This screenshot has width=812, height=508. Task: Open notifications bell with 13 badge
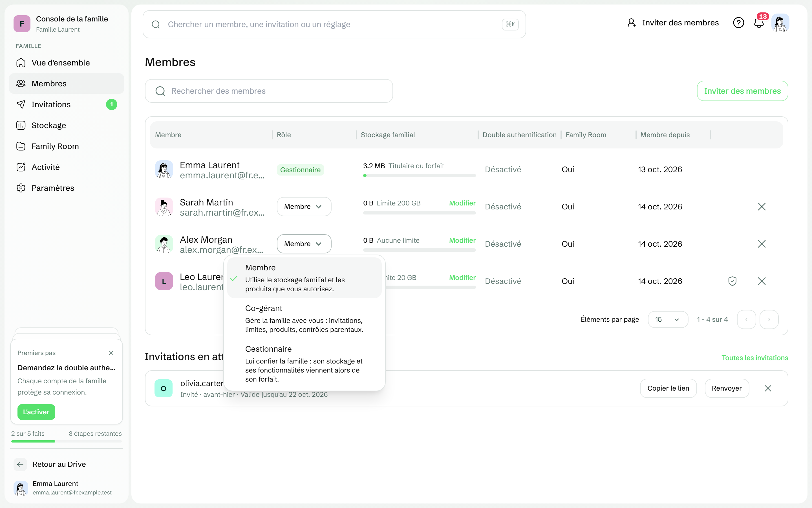click(x=759, y=23)
